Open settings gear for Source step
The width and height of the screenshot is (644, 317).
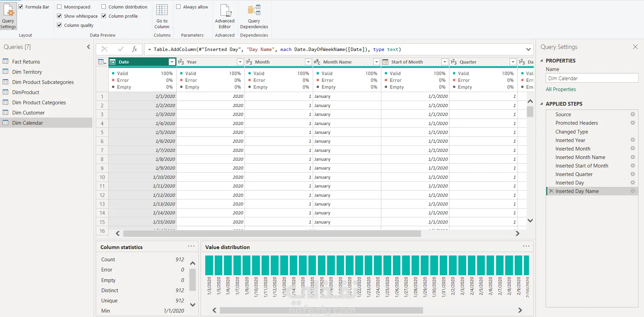[633, 114]
